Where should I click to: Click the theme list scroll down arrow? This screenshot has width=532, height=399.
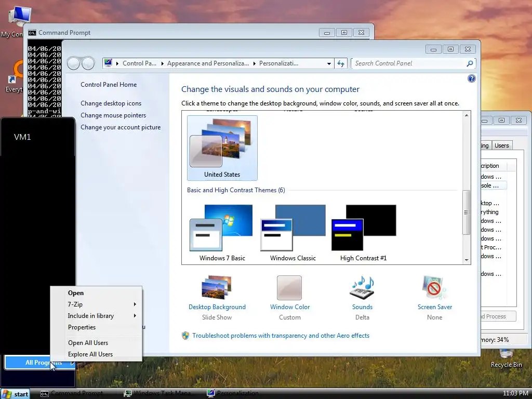coord(467,260)
